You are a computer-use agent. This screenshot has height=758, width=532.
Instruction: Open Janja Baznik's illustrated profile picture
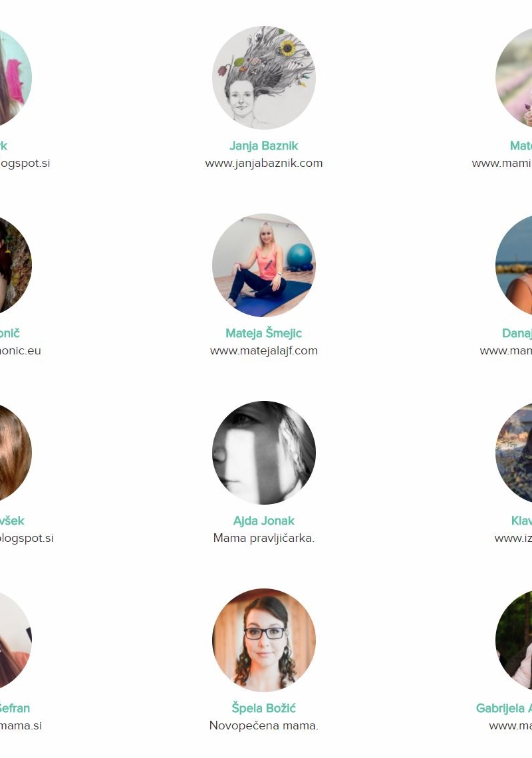263,77
